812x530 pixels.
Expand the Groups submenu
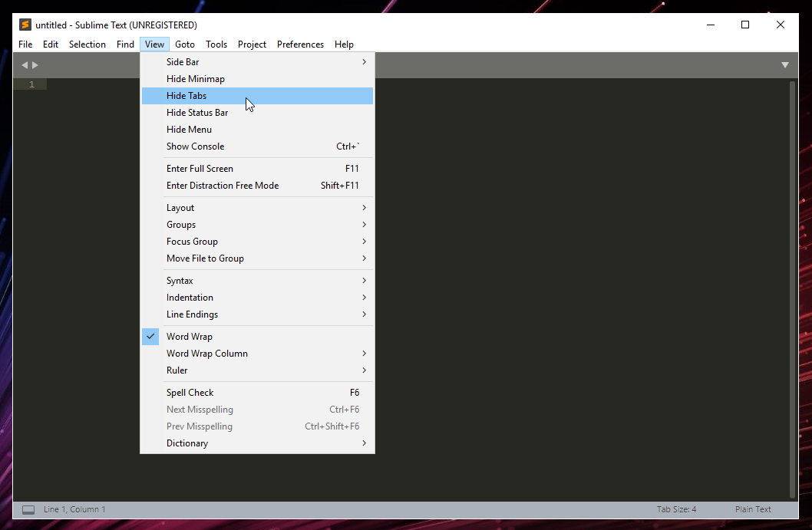(257, 225)
